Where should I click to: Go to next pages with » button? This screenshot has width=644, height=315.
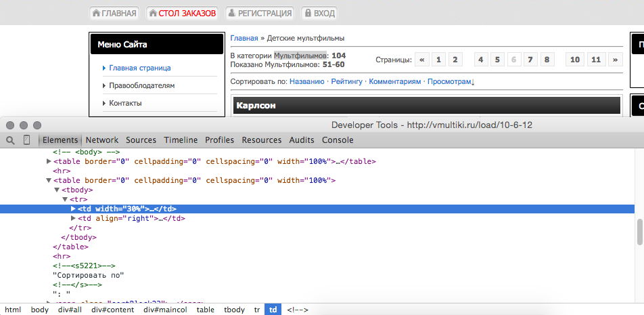click(615, 60)
